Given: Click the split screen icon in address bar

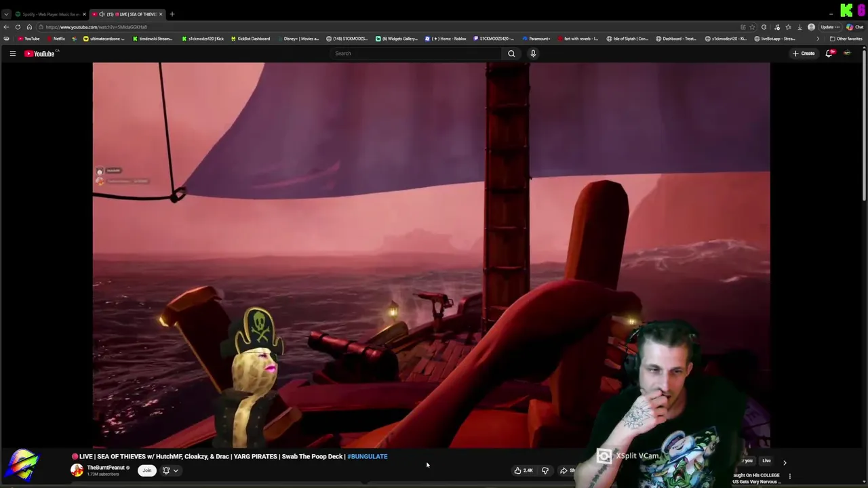Looking at the screenshot, I should pos(743,27).
